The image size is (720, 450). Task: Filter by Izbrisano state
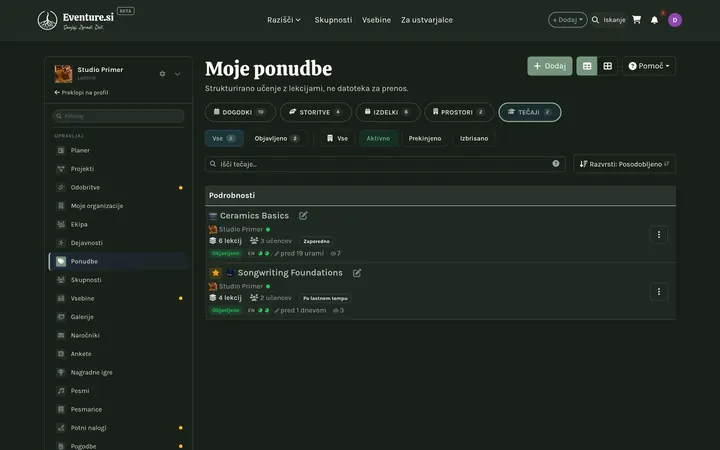coord(474,138)
